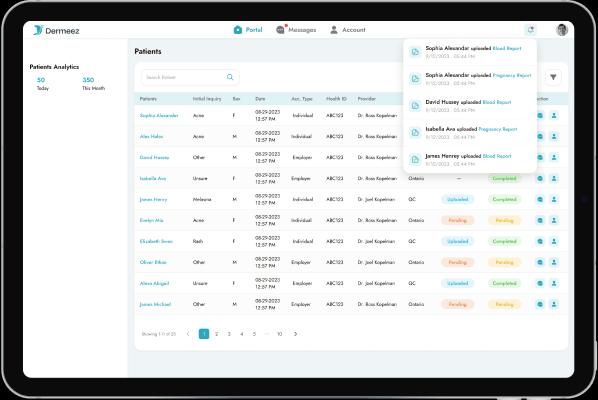Open chat icon for James Henry row

pos(540,199)
